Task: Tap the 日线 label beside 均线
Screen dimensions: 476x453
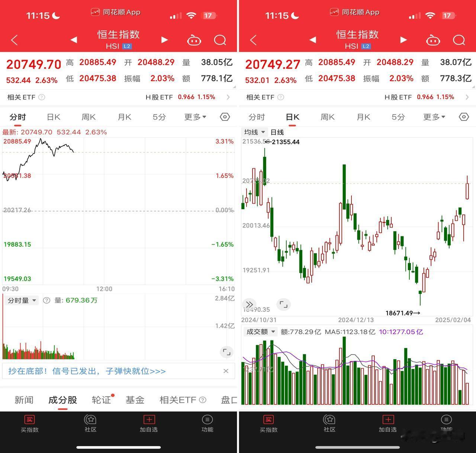Action: pos(277,132)
